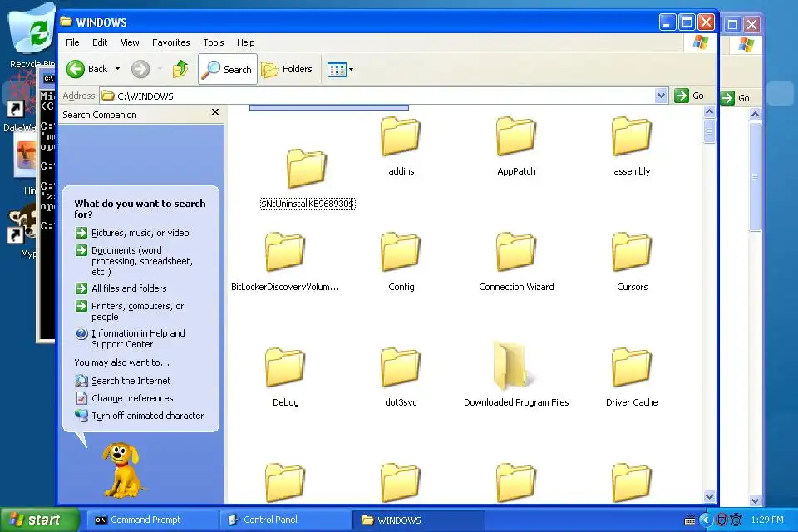
Task: Select the AppPatch folder
Action: pyautogui.click(x=516, y=146)
